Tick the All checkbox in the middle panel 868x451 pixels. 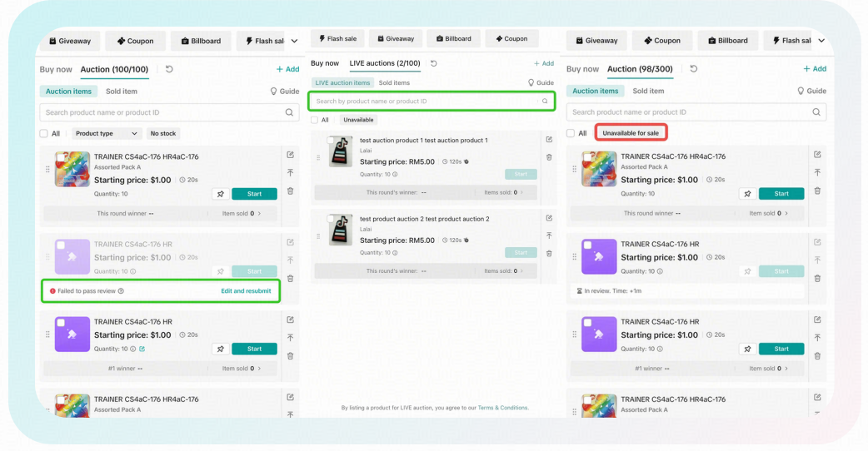pos(314,120)
